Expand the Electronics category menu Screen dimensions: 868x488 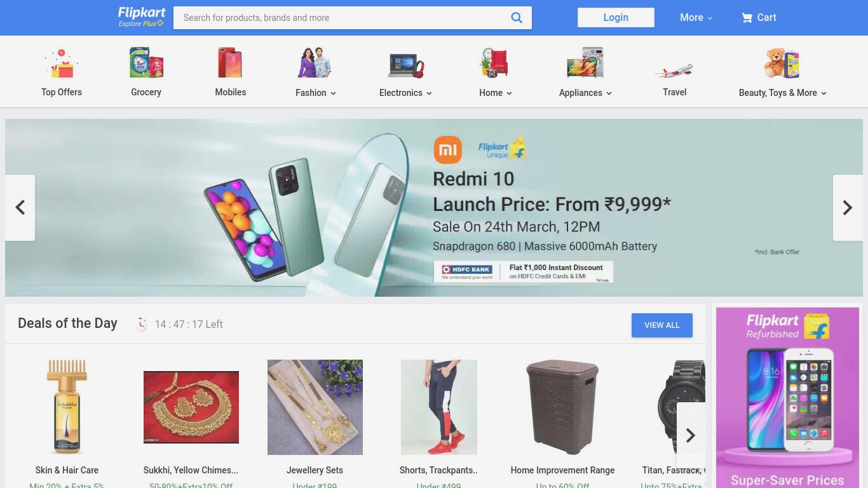405,93
